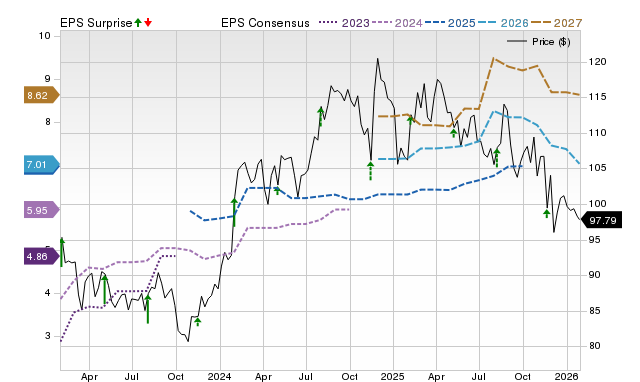Viewport: 640px width, 382px height.
Task: Click the black 97.79 current price tag
Action: coord(602,220)
